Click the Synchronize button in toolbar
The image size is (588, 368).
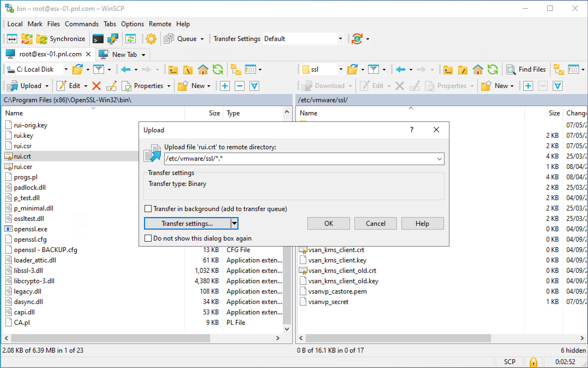(x=61, y=39)
